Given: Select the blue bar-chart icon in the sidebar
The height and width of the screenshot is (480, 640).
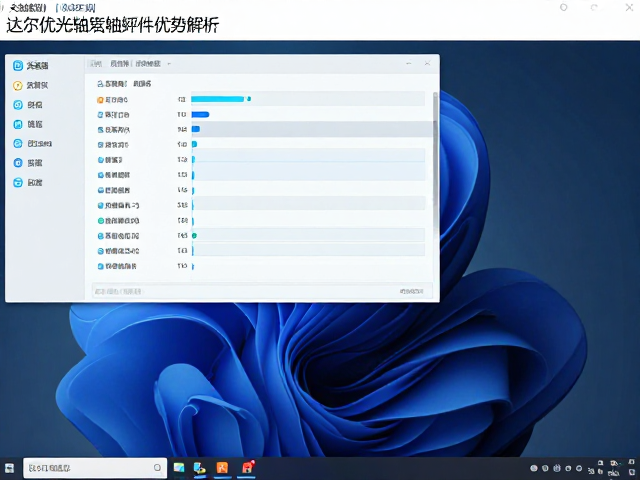Looking at the screenshot, I should coord(18,124).
